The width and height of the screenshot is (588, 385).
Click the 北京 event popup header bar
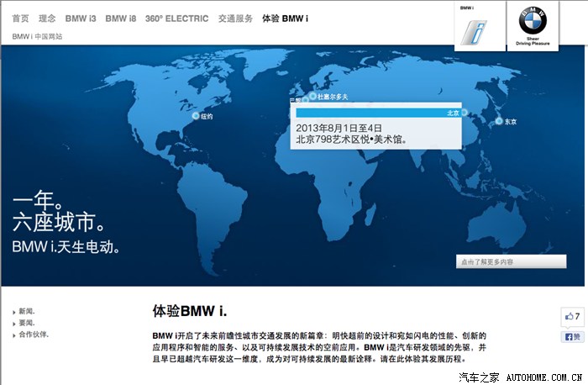point(378,112)
